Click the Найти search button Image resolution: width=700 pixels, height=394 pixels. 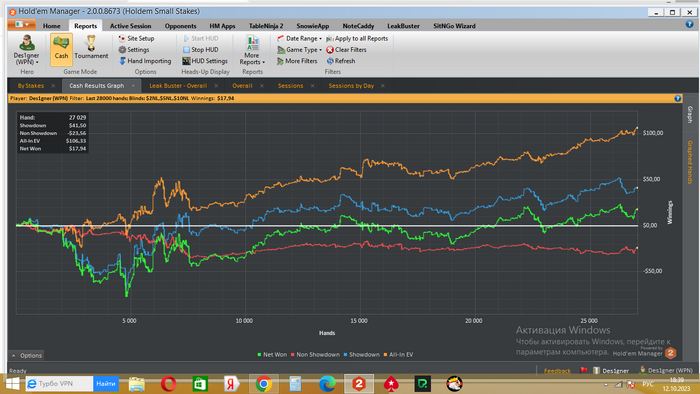pos(106,384)
